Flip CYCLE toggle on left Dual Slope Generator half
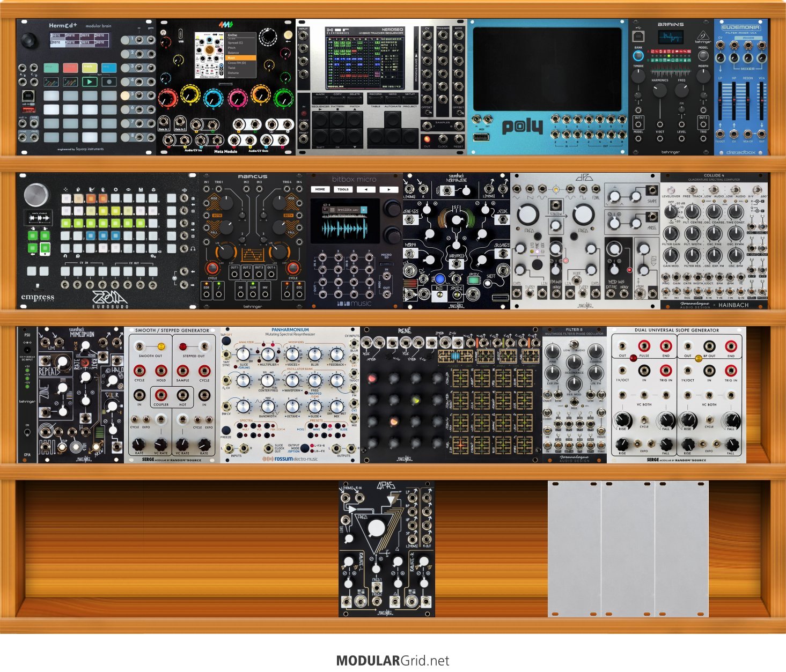The image size is (786, 672). tap(644, 419)
